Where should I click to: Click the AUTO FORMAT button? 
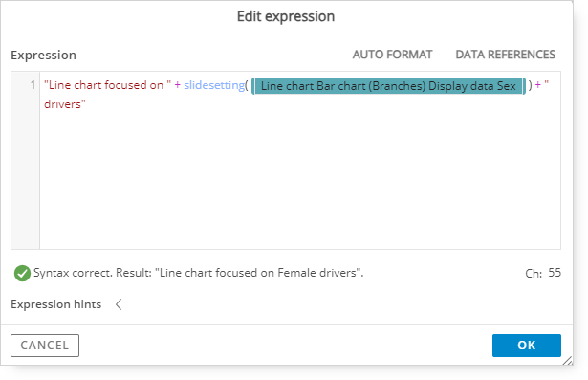pyautogui.click(x=392, y=55)
